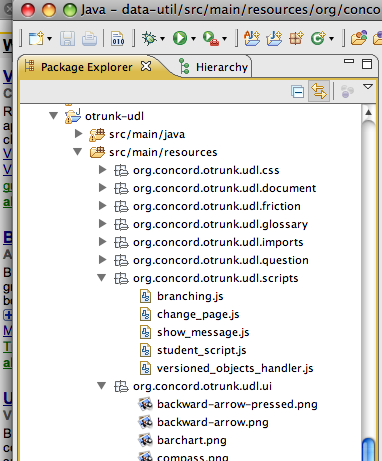This screenshot has width=382, height=461.
Task: Click the Collapse All icon
Action: click(x=297, y=91)
